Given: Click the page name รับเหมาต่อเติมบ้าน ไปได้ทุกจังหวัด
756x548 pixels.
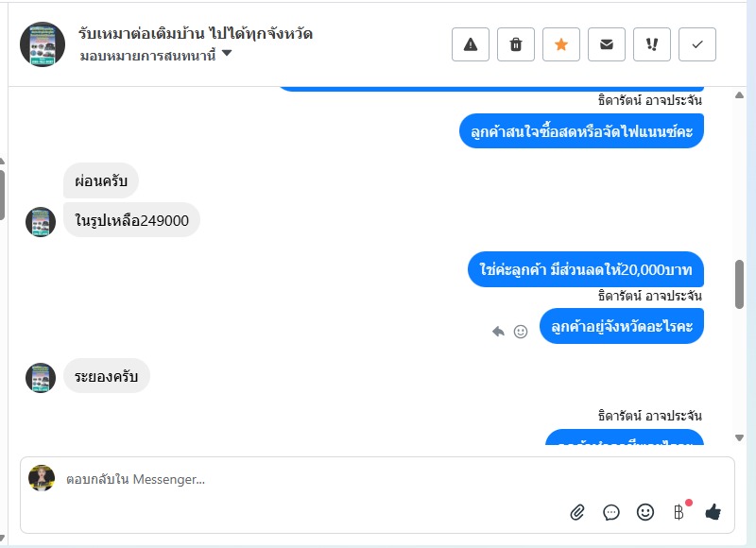Looking at the screenshot, I should point(196,33).
